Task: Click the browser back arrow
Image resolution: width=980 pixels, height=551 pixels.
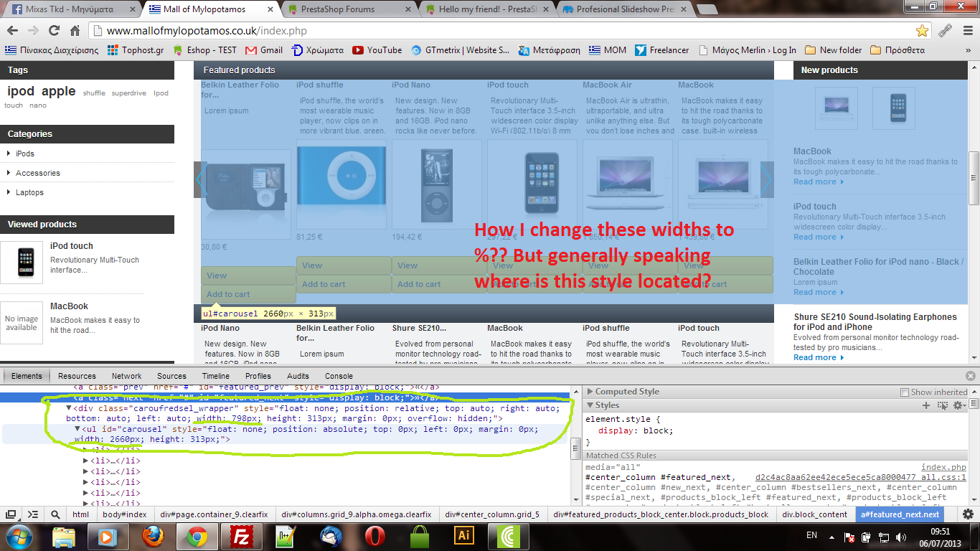Action: tap(14, 31)
